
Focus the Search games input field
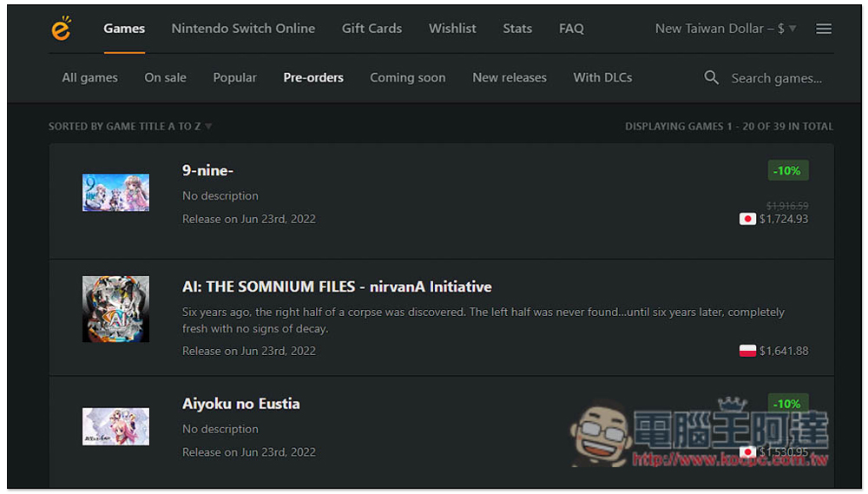coord(776,78)
